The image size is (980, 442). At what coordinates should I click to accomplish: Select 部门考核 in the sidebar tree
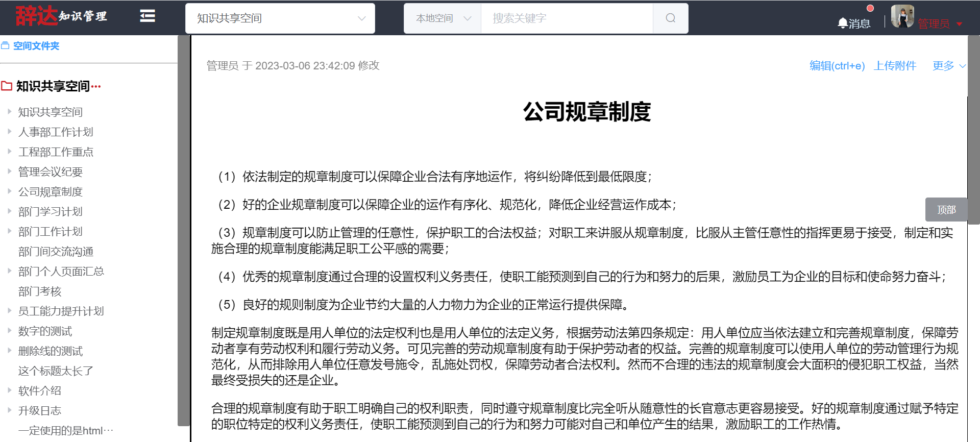click(x=40, y=291)
